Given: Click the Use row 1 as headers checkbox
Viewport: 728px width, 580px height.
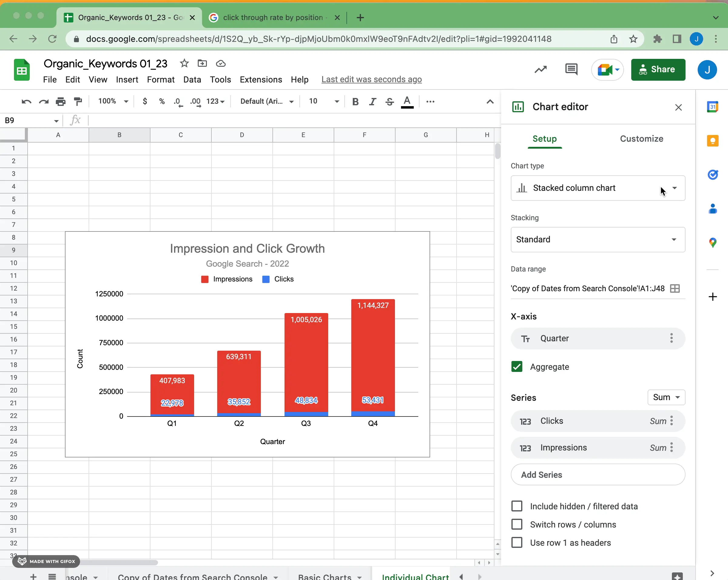Looking at the screenshot, I should tap(517, 543).
